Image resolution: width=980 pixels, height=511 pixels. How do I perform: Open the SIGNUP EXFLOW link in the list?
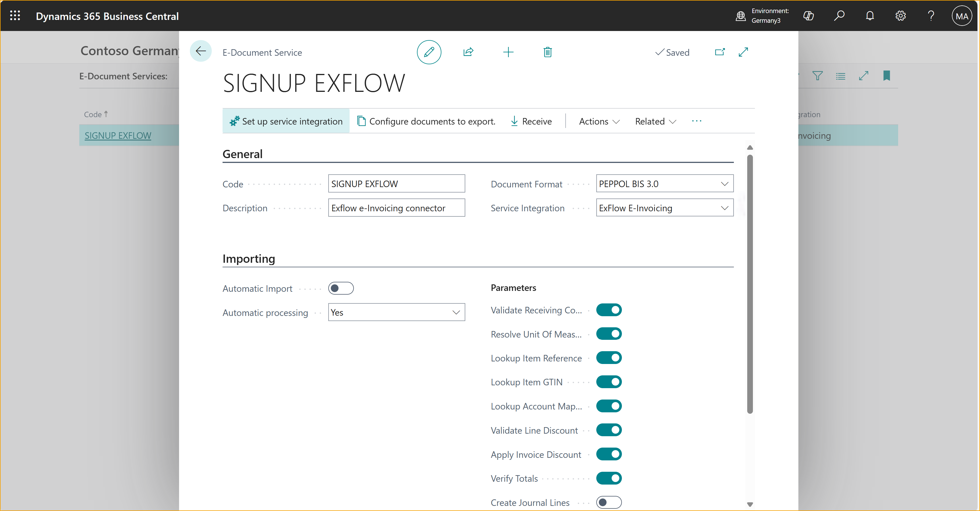(x=118, y=135)
